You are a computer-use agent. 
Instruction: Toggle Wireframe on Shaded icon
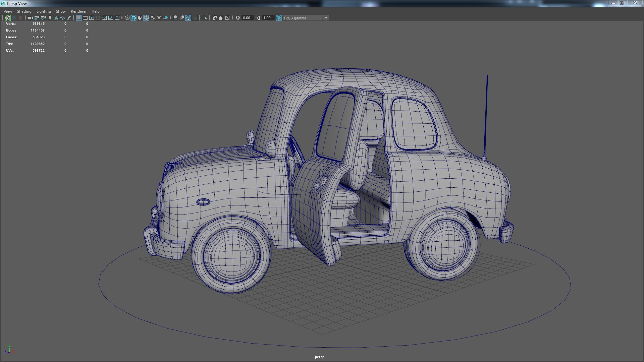pos(146,18)
